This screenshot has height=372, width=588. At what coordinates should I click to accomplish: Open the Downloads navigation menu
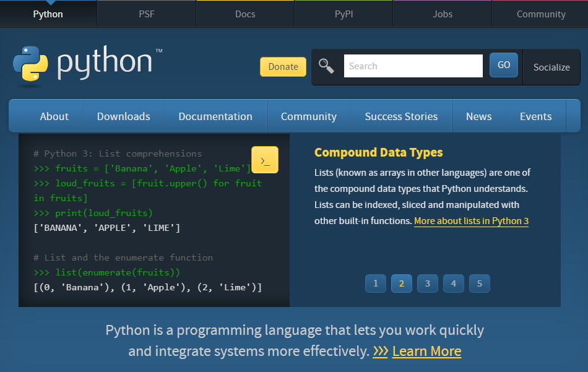tap(123, 116)
